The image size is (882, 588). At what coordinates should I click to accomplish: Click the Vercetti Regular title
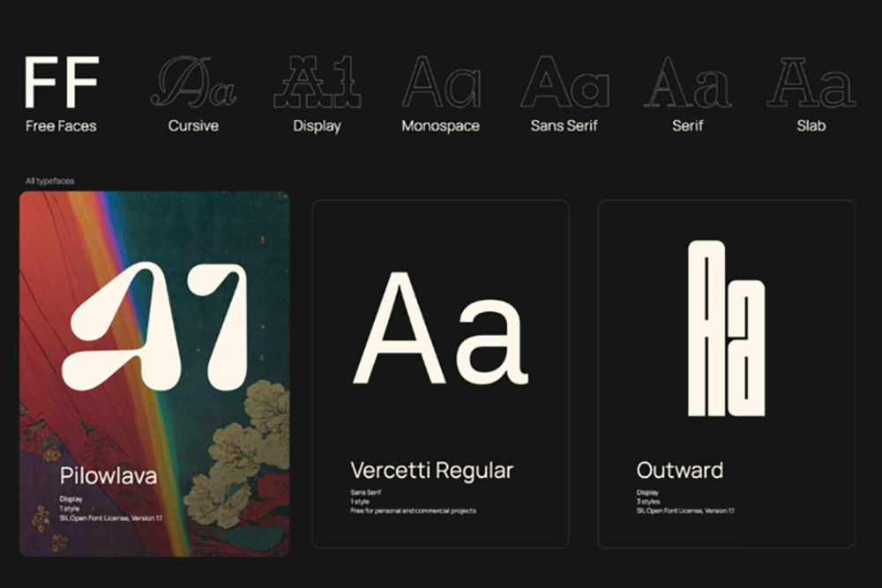(x=431, y=471)
